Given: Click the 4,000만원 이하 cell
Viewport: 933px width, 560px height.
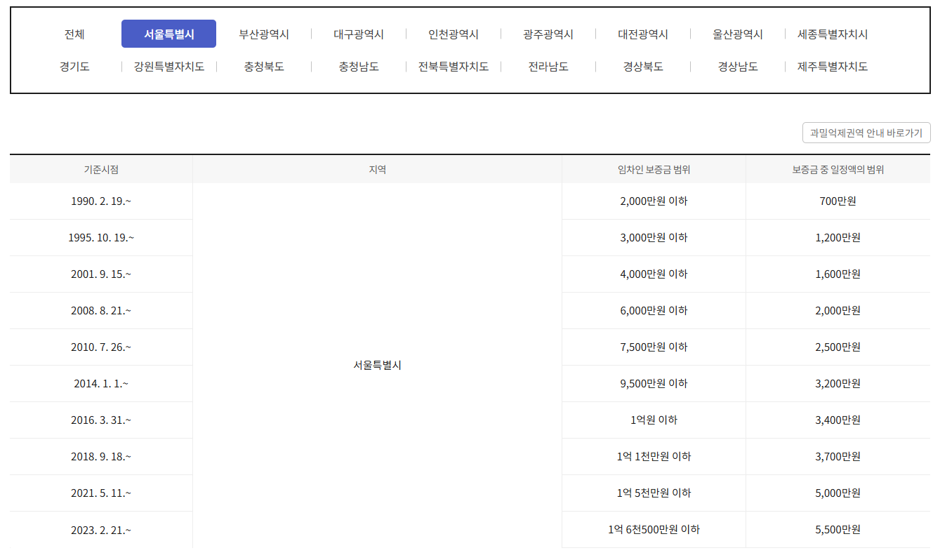Looking at the screenshot, I should tap(654, 274).
